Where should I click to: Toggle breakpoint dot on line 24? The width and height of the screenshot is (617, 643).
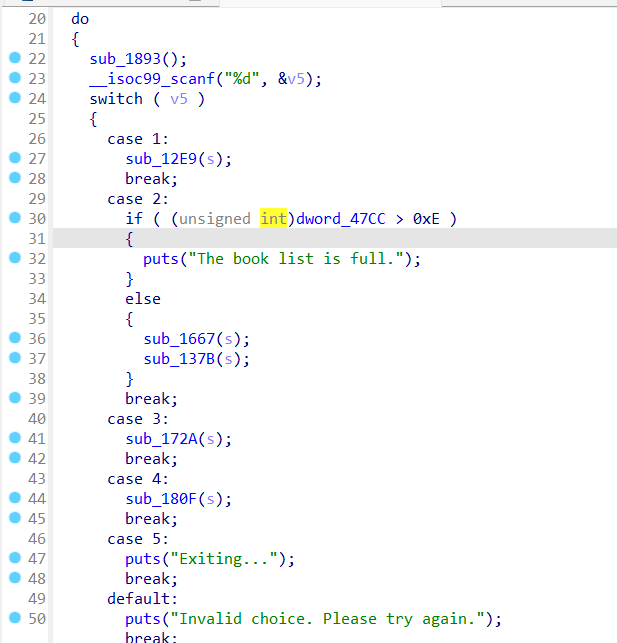pyautogui.click(x=15, y=98)
